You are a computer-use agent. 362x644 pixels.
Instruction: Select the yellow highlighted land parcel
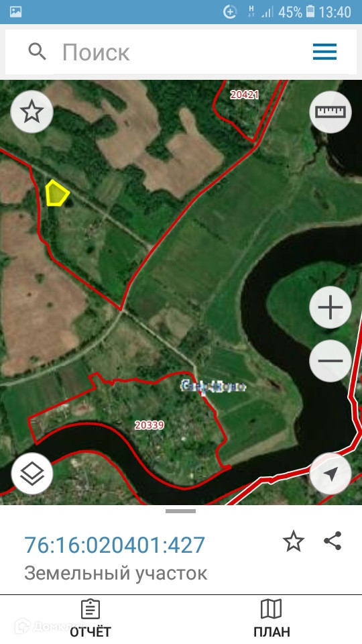coord(56,193)
